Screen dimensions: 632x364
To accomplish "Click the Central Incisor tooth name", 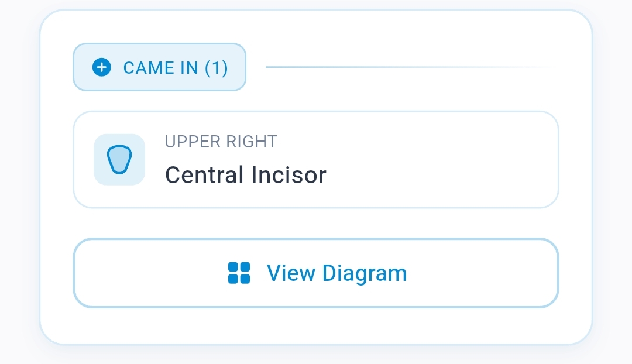I will (x=246, y=175).
